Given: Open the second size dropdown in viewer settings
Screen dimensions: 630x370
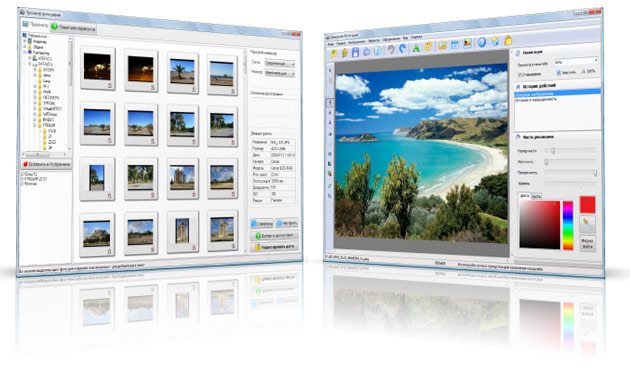Looking at the screenshot, I should coord(280,73).
